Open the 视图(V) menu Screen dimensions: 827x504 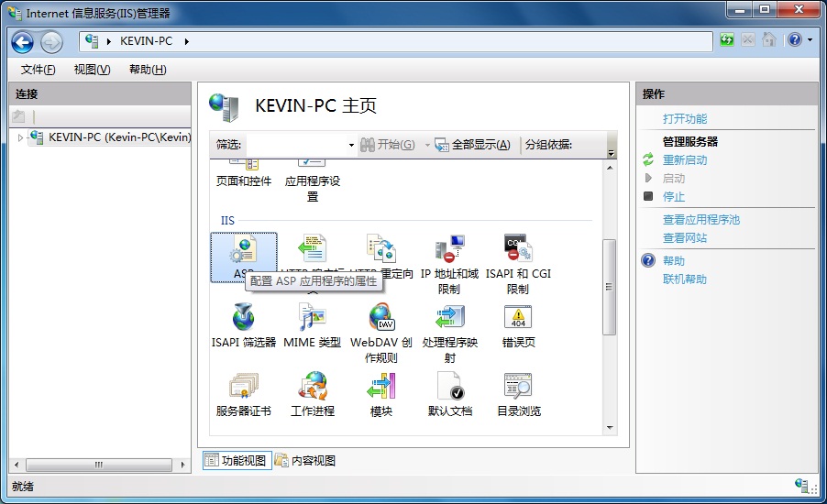[x=92, y=70]
